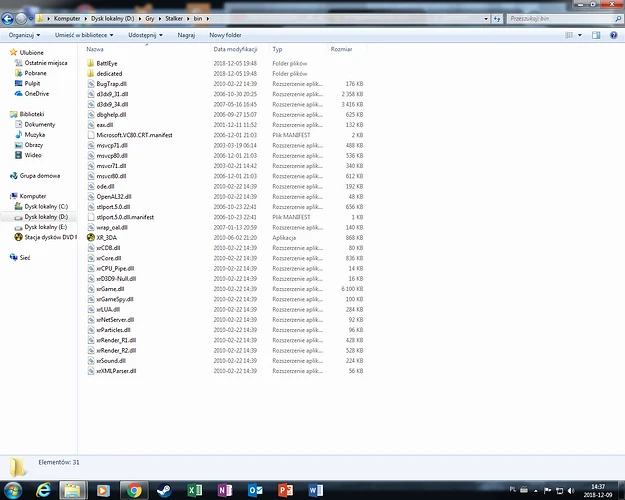This screenshot has height=500, width=625.
Task: Expand the Stalker breadcrumb arrow
Action: 188,18
